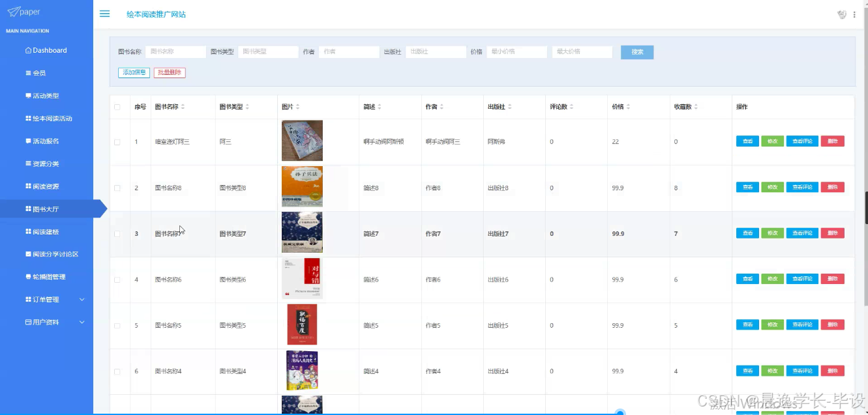Click 删除 for row 暗室逢灯阿三
This screenshot has height=415, width=868.
[x=833, y=141]
